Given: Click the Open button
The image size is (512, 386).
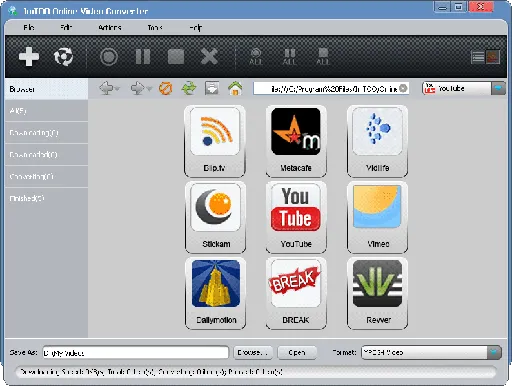Looking at the screenshot, I should [x=297, y=352].
